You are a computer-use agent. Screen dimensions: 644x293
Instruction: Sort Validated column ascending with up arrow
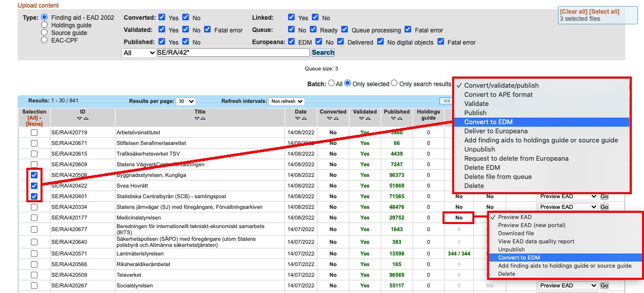(368, 118)
